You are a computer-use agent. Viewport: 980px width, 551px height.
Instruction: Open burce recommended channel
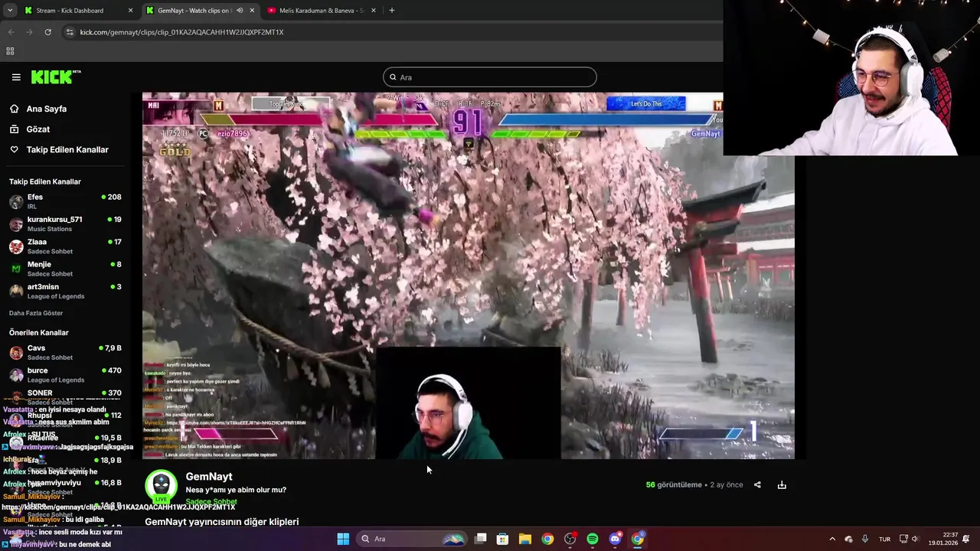pos(65,375)
